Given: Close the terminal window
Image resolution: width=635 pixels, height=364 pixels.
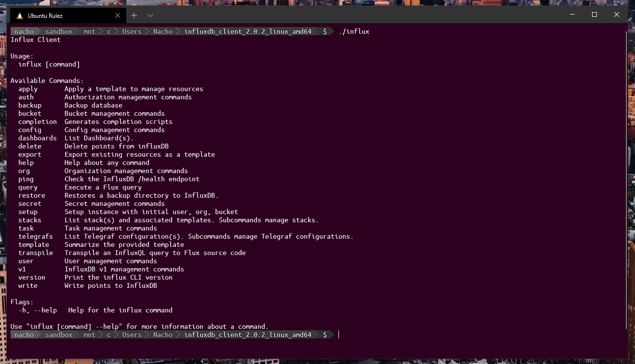Looking at the screenshot, I should click(617, 14).
